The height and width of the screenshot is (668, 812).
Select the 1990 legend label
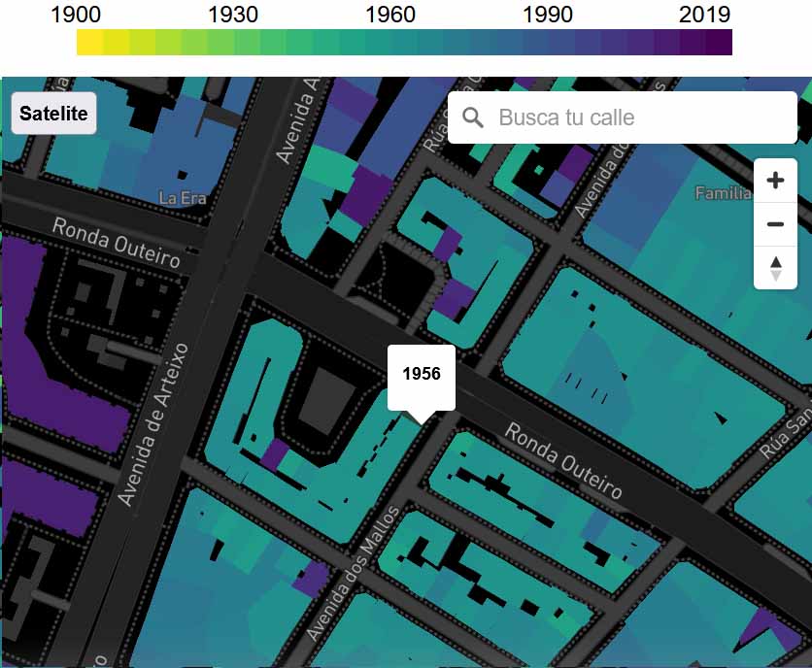pos(548,14)
